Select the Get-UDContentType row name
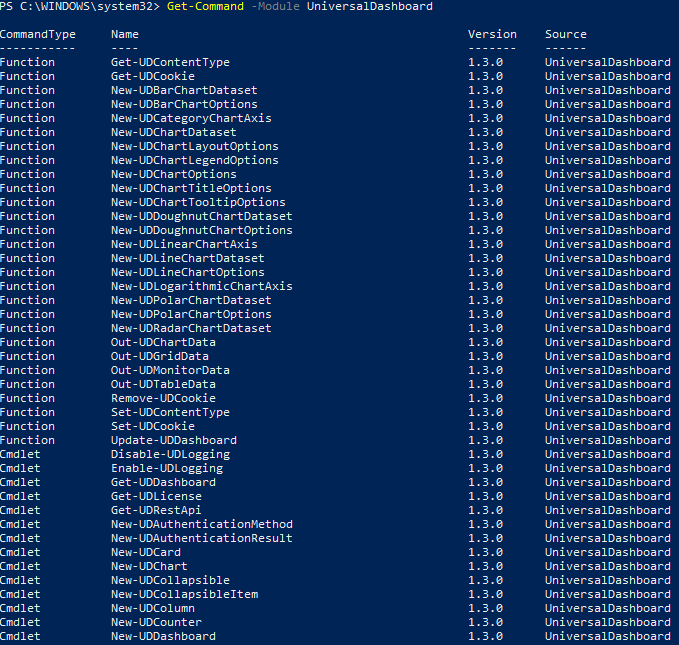 click(x=170, y=62)
